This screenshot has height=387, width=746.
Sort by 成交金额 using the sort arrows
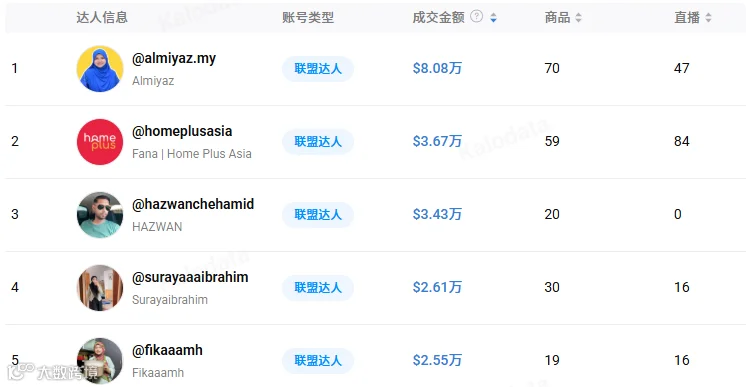[x=493, y=18]
